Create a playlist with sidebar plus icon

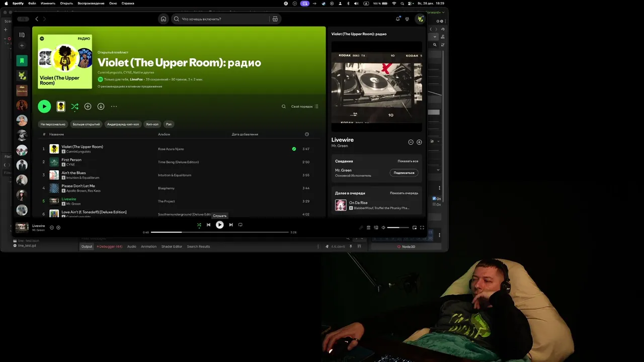pyautogui.click(x=22, y=46)
